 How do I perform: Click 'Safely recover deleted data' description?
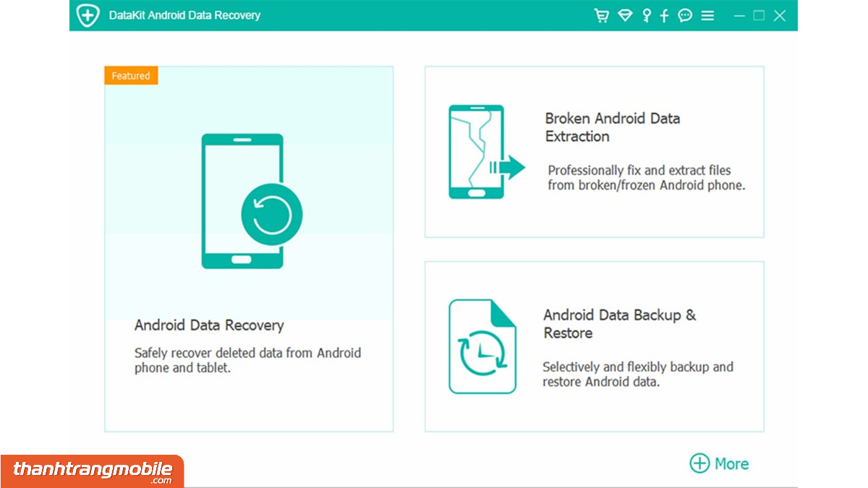[x=247, y=360]
